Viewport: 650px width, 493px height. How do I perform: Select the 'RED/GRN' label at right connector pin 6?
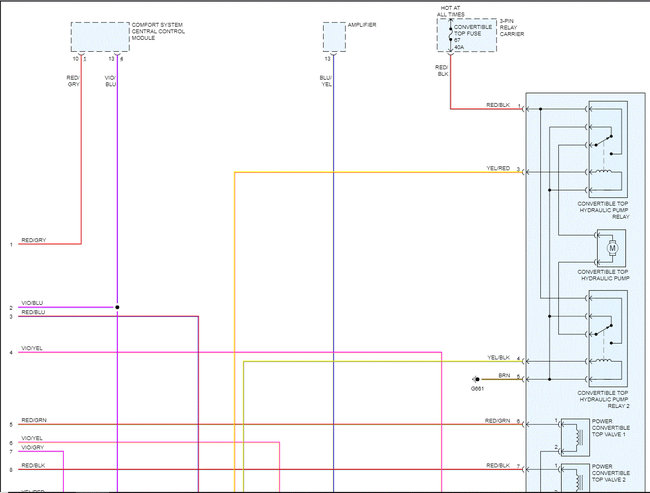click(x=497, y=421)
